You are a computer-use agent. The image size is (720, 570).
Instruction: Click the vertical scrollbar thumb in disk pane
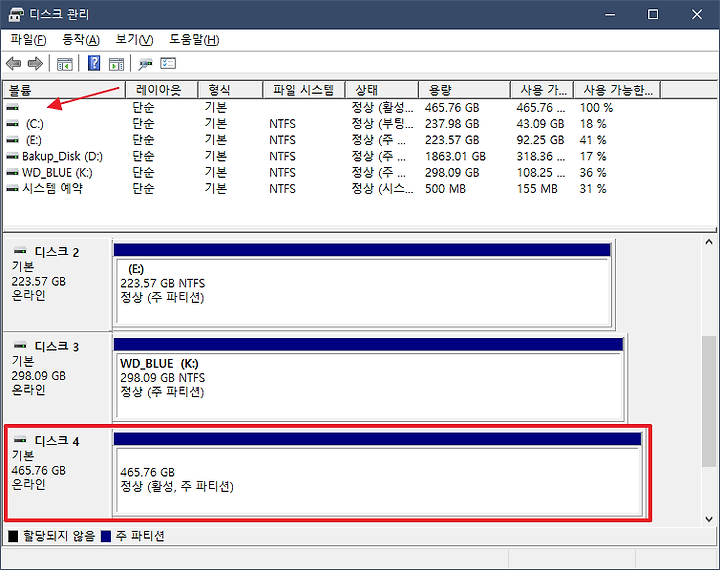pos(709,401)
